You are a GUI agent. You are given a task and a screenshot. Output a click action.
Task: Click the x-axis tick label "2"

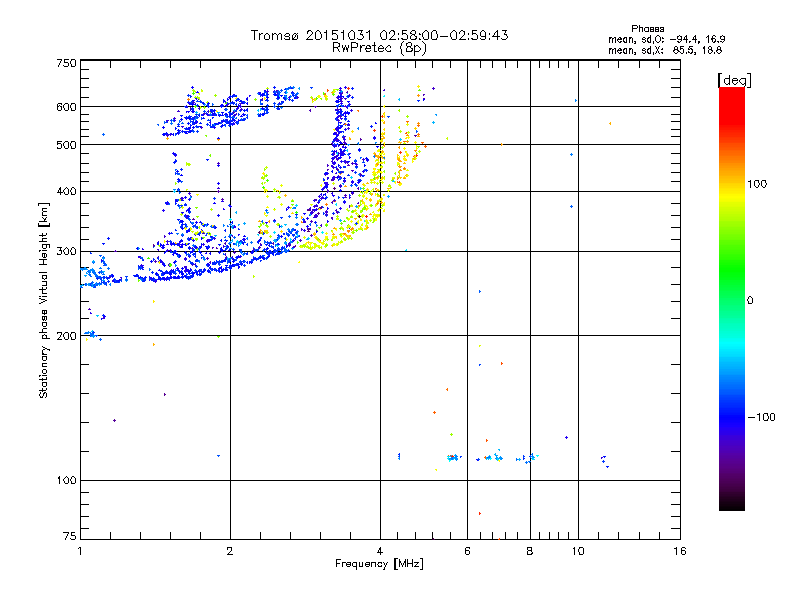[230, 551]
